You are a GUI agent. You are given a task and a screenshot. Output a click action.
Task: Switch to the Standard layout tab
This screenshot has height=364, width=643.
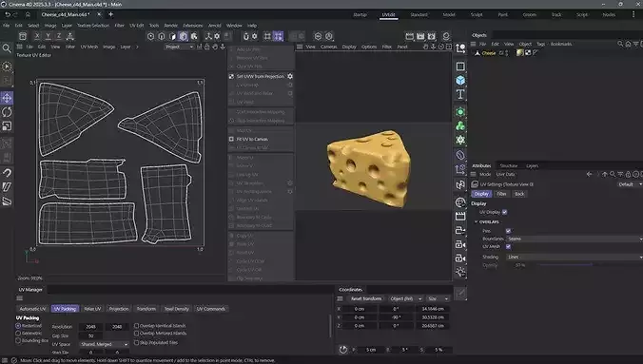[419, 15]
